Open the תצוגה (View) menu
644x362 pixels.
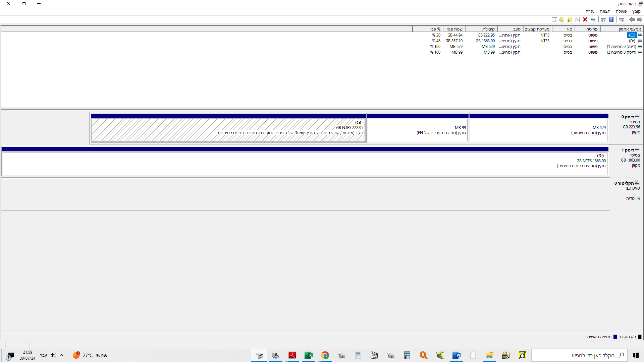tap(605, 11)
